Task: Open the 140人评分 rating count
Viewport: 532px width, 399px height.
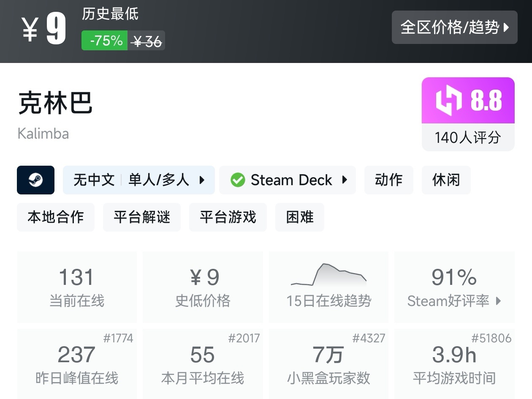Action: pyautogui.click(x=468, y=137)
